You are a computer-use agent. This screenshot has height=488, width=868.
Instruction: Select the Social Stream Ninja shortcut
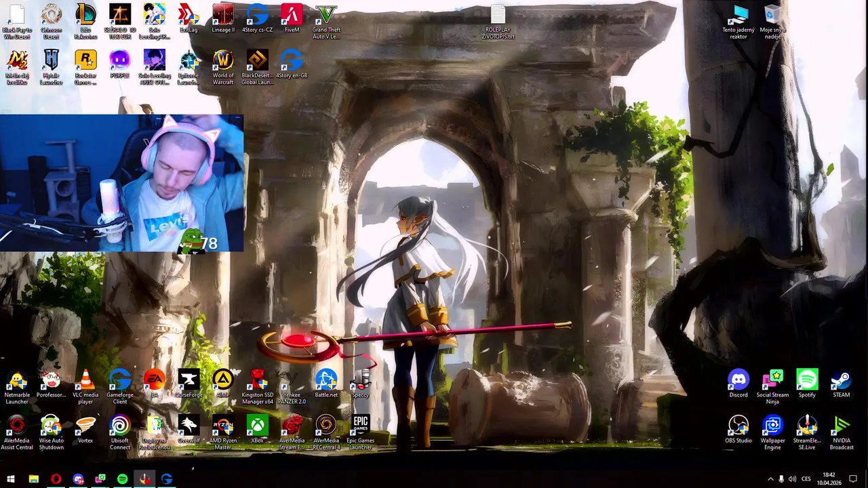[x=772, y=387]
